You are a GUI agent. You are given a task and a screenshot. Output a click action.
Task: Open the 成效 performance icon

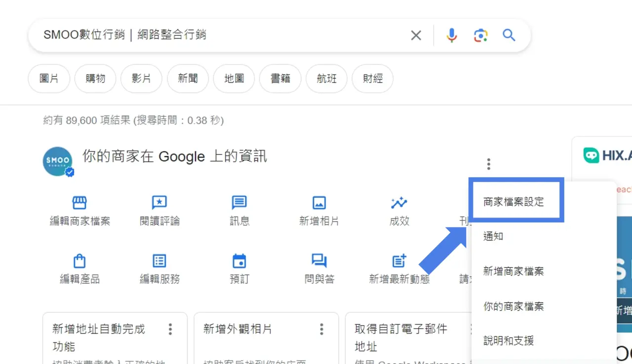[399, 202]
